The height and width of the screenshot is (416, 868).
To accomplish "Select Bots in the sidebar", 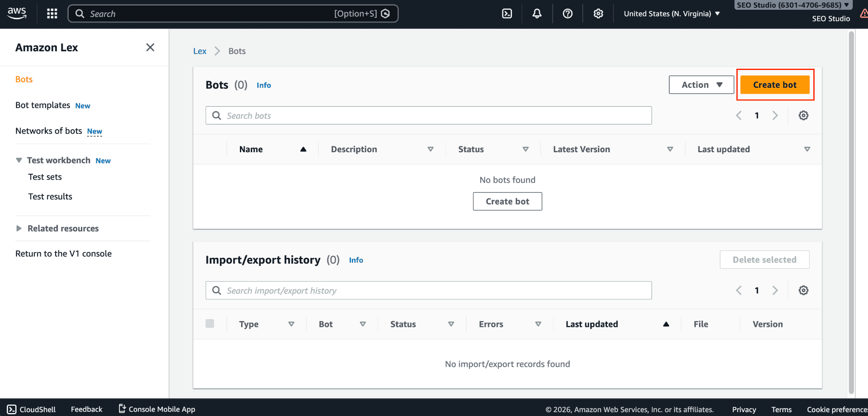I will (x=24, y=79).
